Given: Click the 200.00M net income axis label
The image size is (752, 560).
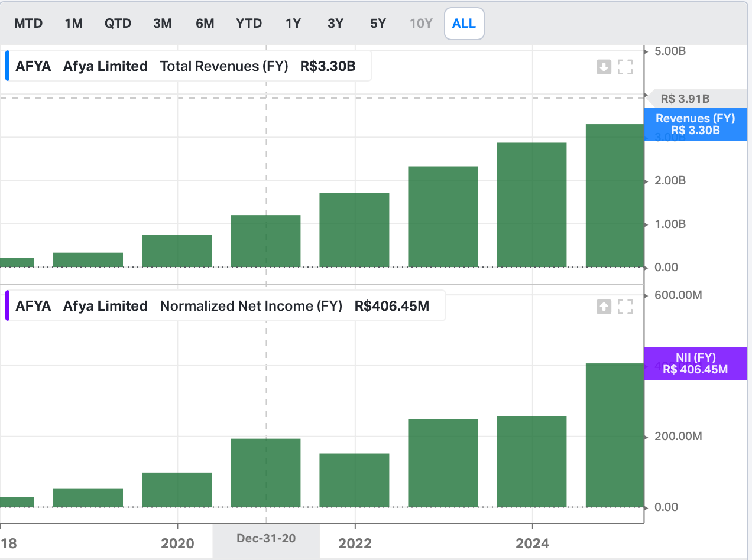Looking at the screenshot, I should point(678,437).
